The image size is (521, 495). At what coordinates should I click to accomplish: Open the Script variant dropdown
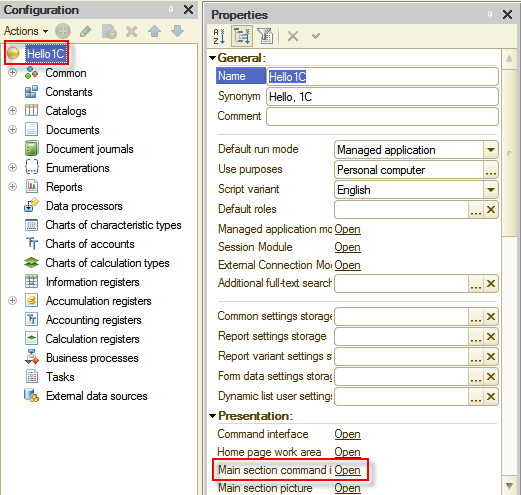tap(491, 190)
